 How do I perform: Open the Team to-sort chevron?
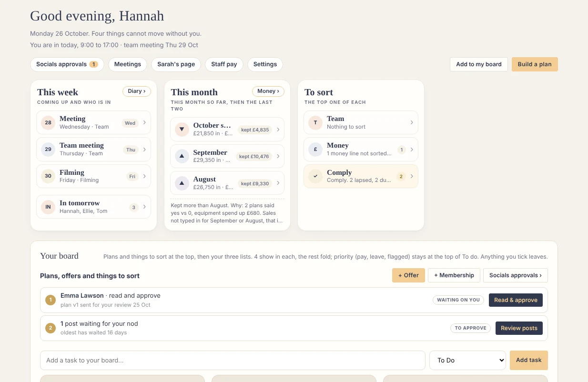click(x=412, y=122)
